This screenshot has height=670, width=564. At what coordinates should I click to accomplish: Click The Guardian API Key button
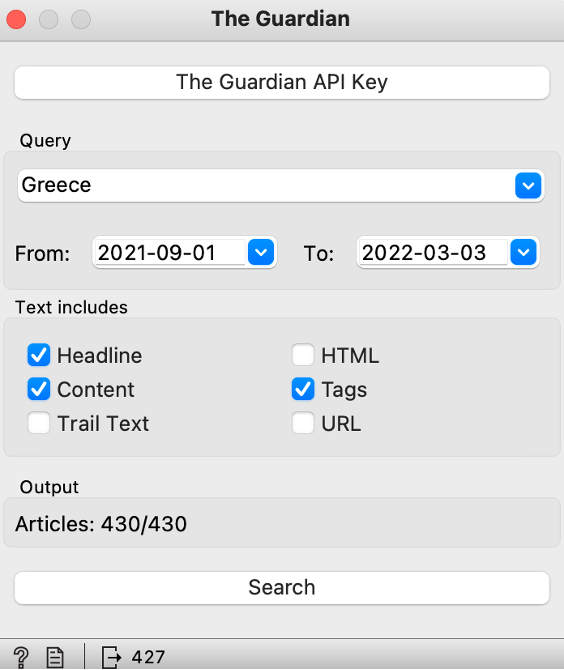click(x=282, y=82)
